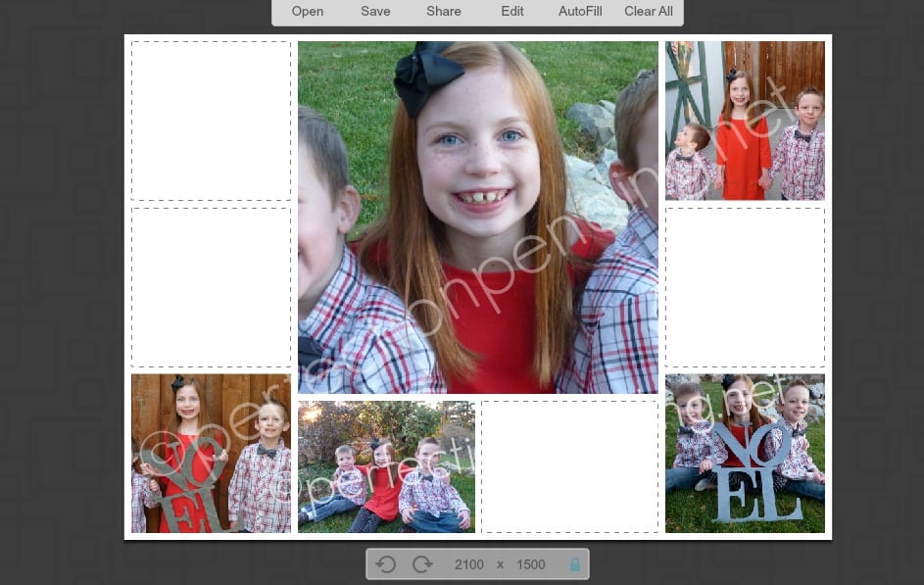
Task: Toggle the blue aspect-ratio lock icon
Action: [x=574, y=564]
